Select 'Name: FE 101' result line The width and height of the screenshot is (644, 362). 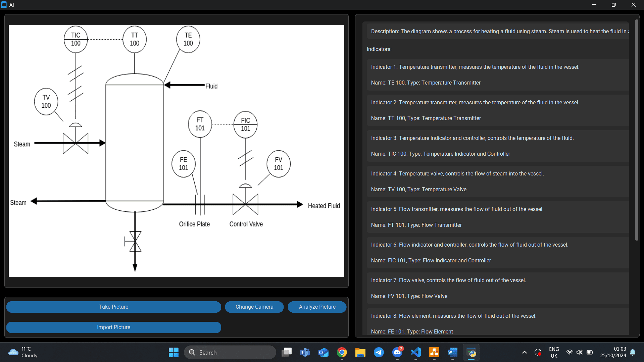412,331
